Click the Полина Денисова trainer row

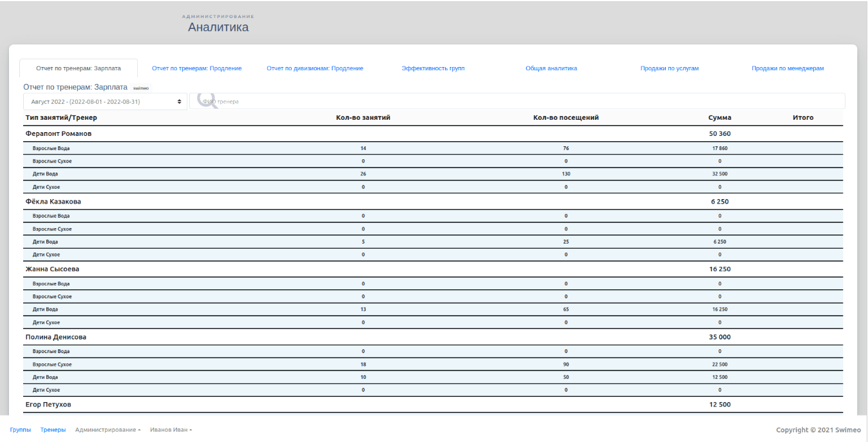click(433, 337)
